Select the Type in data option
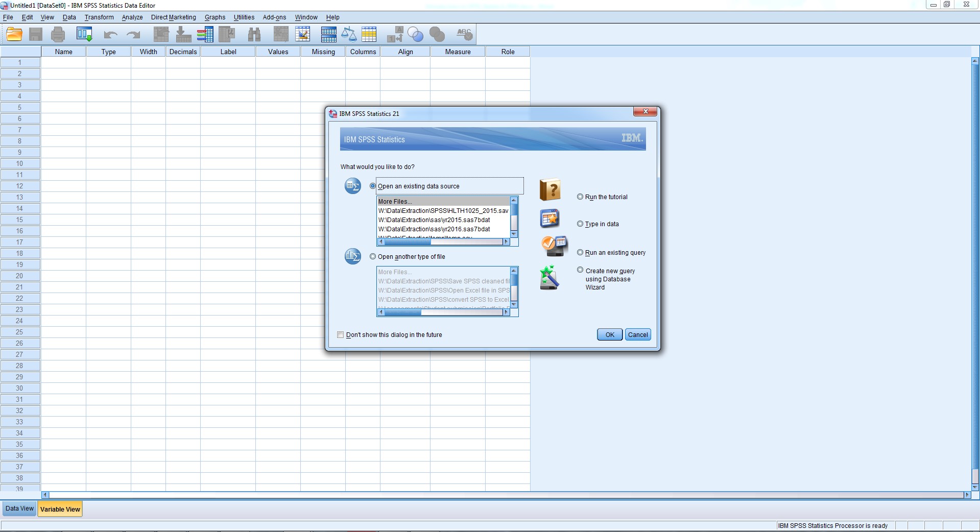Screen dimensions: 980x532 pos(580,224)
